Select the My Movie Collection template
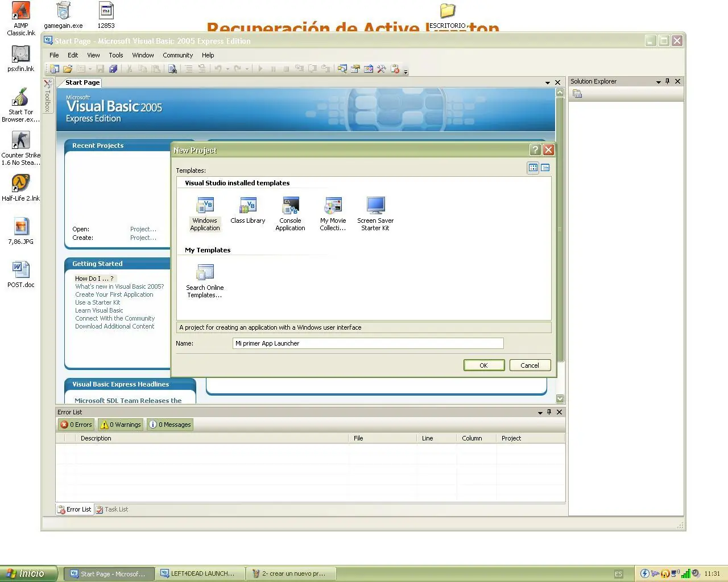The height and width of the screenshot is (582, 728). tap(333, 214)
